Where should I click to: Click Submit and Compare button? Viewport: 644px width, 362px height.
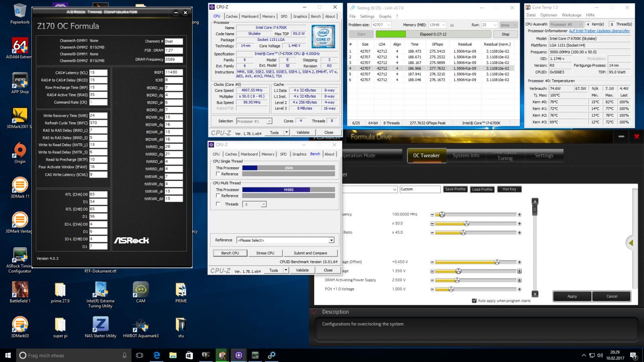310,253
